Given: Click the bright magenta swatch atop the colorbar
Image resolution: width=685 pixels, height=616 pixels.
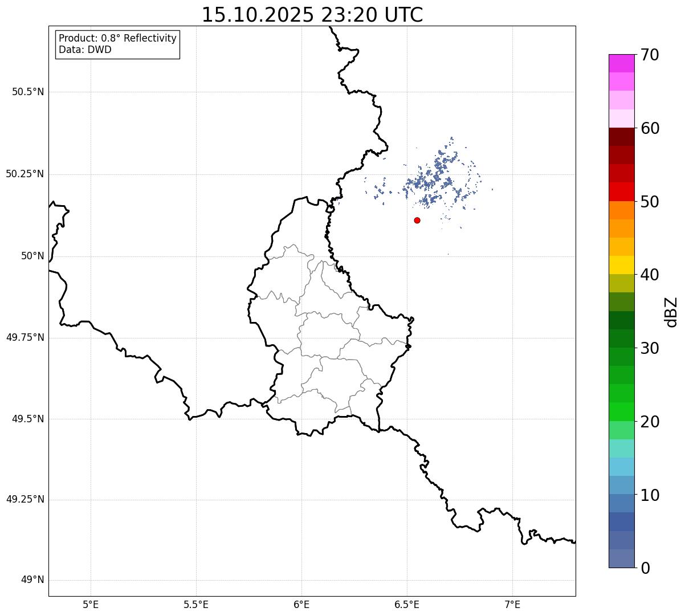Looking at the screenshot, I should [621, 63].
